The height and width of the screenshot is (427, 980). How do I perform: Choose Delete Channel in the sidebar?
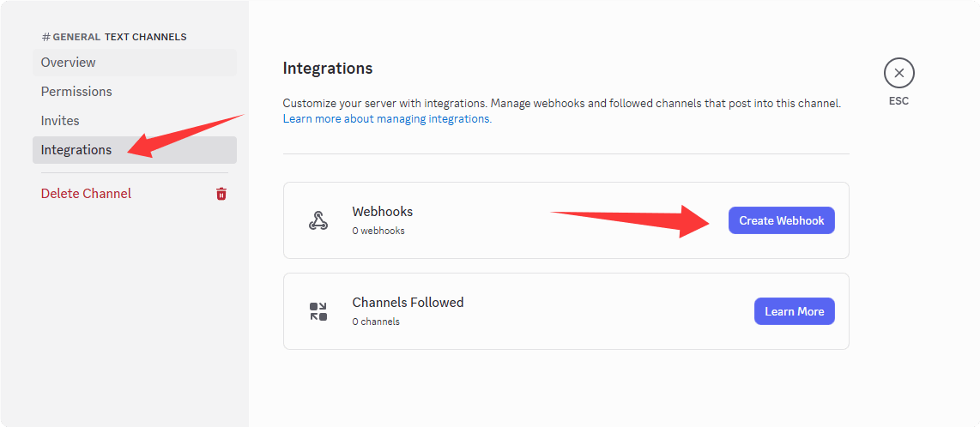[x=86, y=194]
